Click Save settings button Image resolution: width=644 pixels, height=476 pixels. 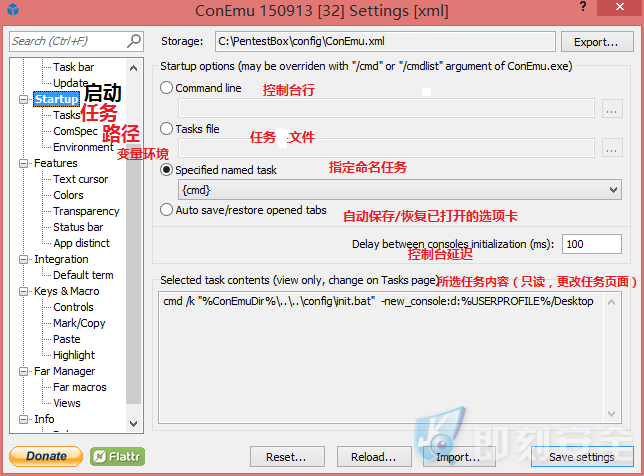point(582,457)
